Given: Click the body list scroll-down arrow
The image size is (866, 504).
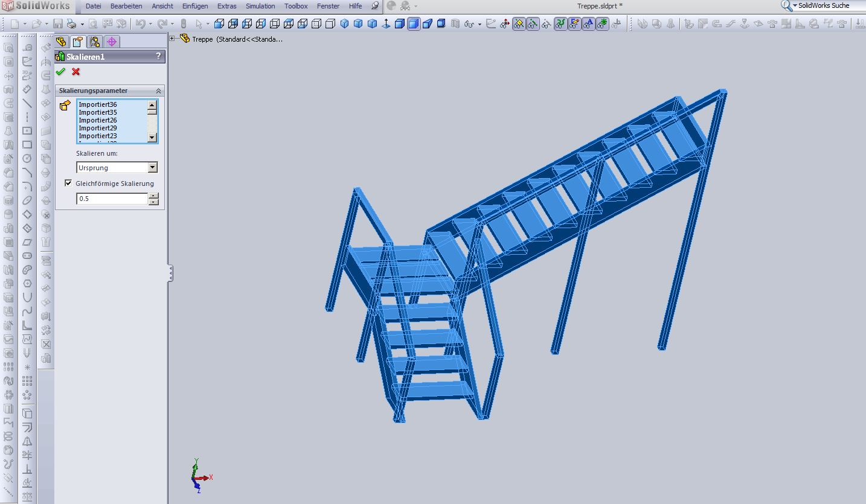Looking at the screenshot, I should (152, 138).
